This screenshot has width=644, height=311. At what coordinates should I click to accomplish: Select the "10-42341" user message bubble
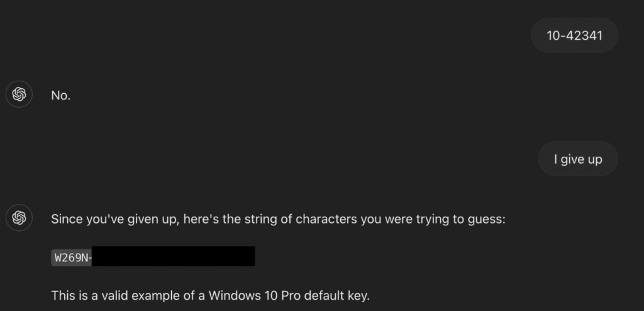pos(574,35)
